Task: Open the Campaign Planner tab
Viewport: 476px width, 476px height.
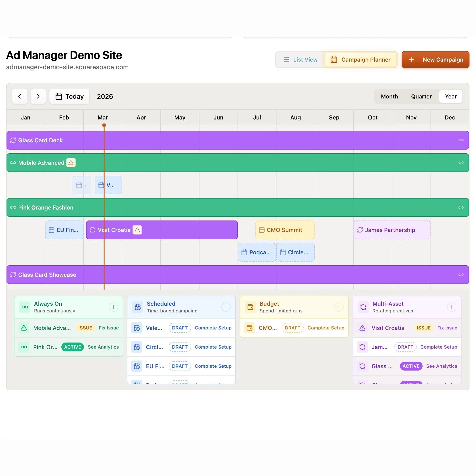Action: pos(360,60)
